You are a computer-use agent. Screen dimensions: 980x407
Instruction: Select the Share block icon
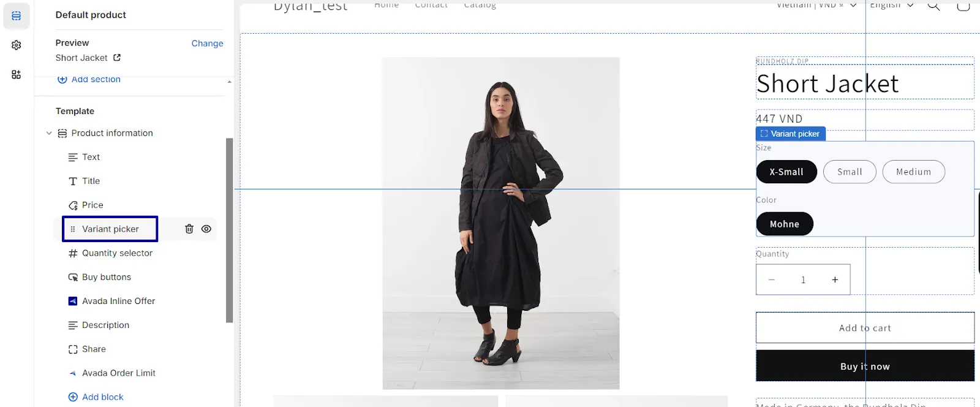point(73,349)
